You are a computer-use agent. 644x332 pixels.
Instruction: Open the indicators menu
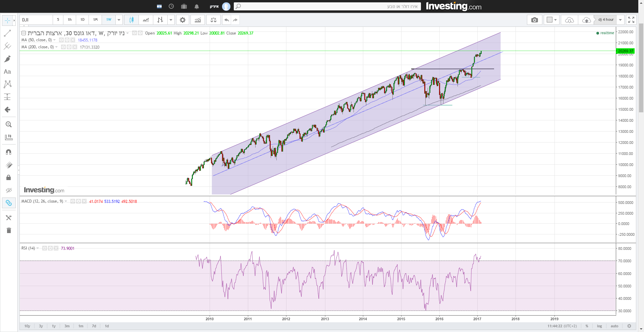198,20
